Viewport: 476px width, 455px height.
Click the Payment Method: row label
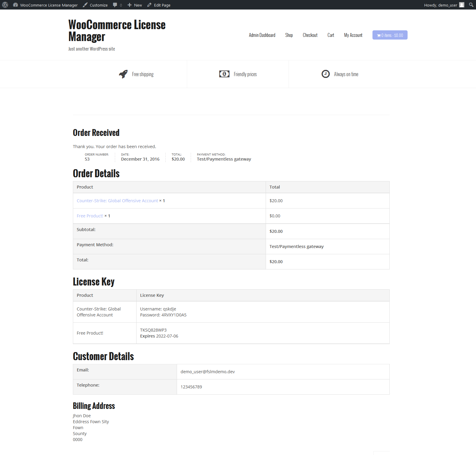pyautogui.click(x=95, y=245)
